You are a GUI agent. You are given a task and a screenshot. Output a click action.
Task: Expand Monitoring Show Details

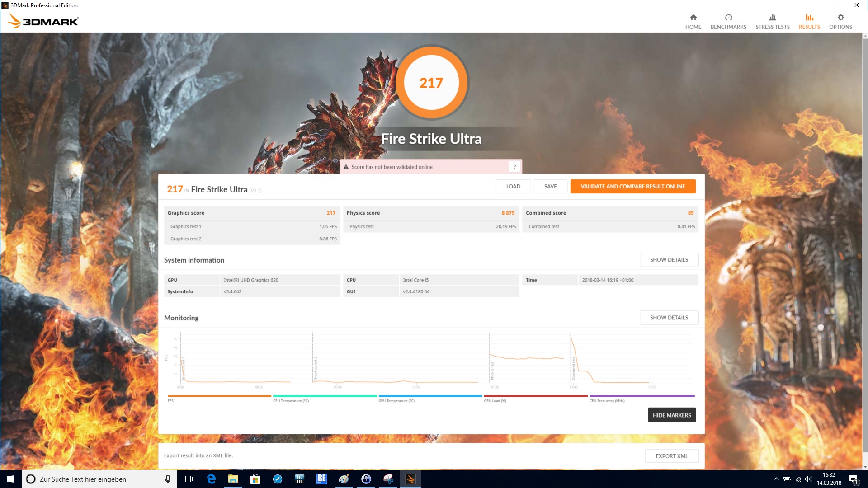pos(669,318)
